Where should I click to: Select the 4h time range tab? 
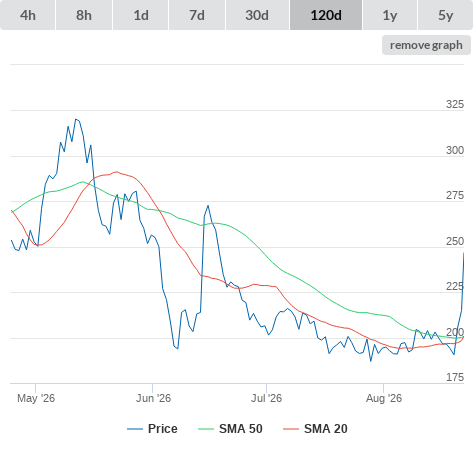click(x=28, y=15)
